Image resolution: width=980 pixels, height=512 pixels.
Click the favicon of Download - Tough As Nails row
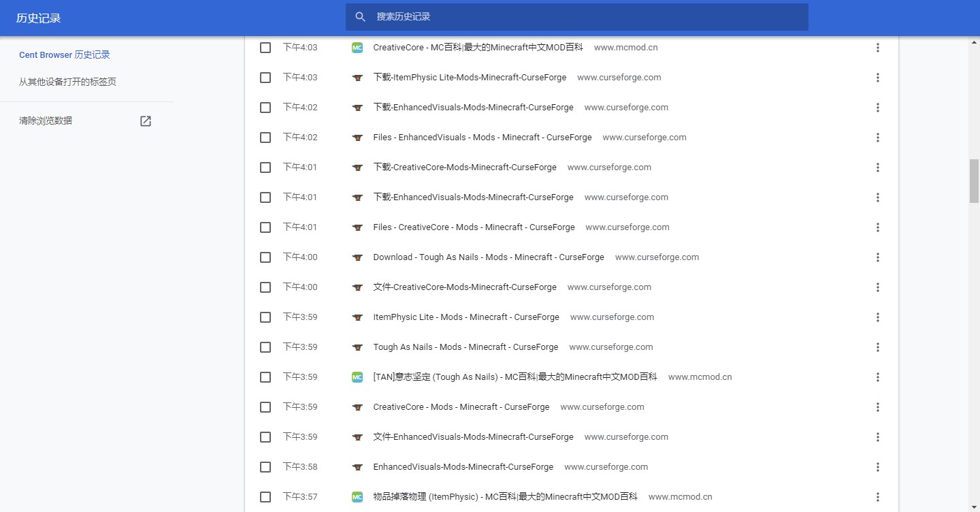(357, 257)
